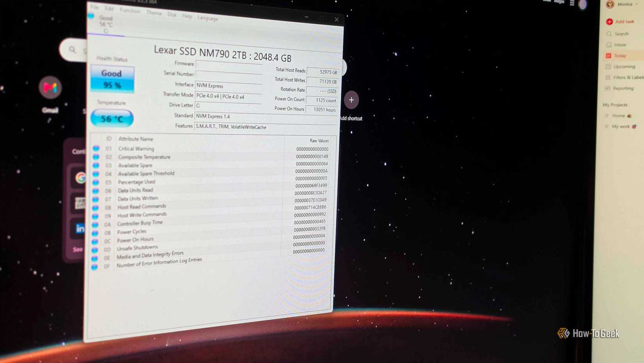The height and width of the screenshot is (363, 644).
Task: Select the Unsafe Shutdowns attribute name
Action: 137,248
